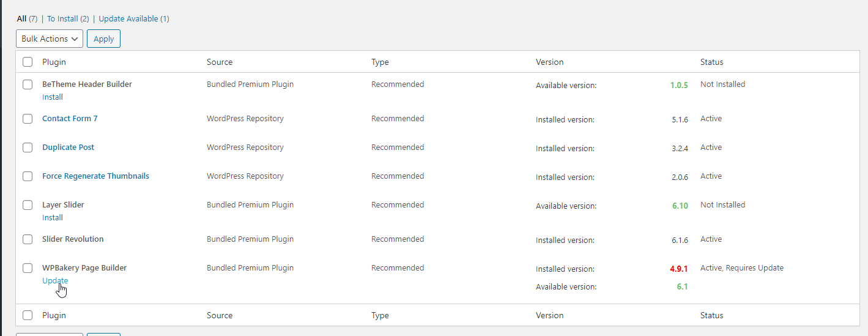The image size is (868, 336).
Task: Click Active status in Contact Form 7 row
Action: [711, 118]
